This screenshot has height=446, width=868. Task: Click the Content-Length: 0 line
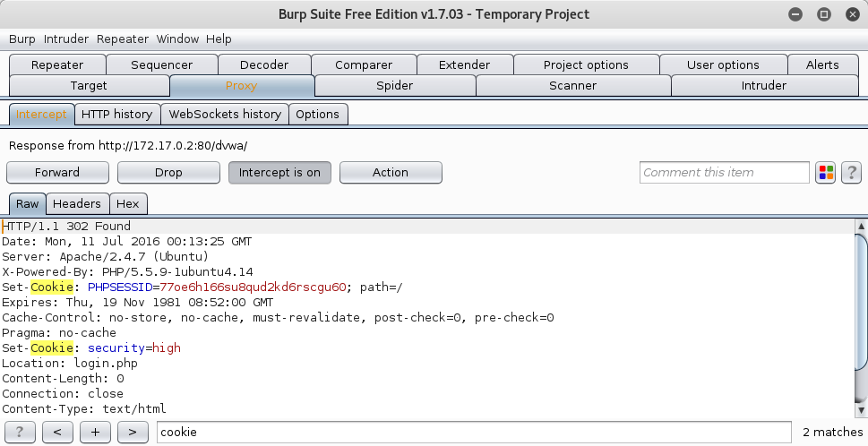[x=63, y=379]
